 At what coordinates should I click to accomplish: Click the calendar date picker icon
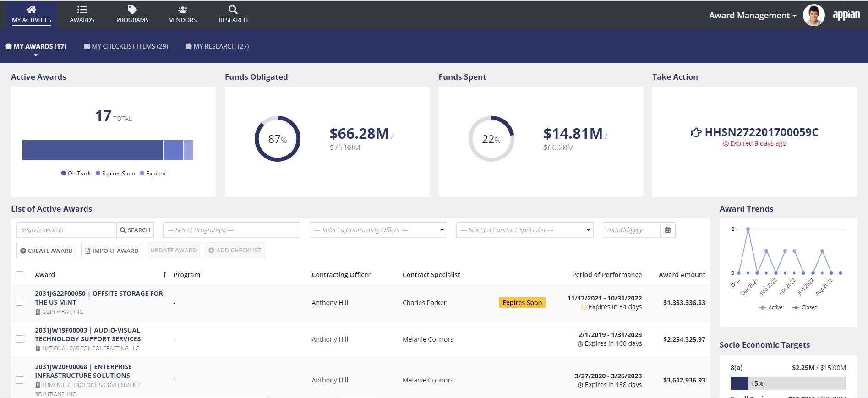[667, 230]
